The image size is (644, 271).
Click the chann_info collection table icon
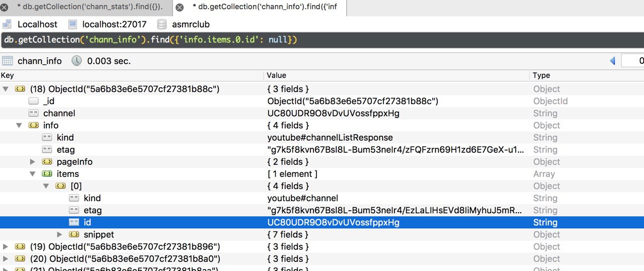coord(7,61)
